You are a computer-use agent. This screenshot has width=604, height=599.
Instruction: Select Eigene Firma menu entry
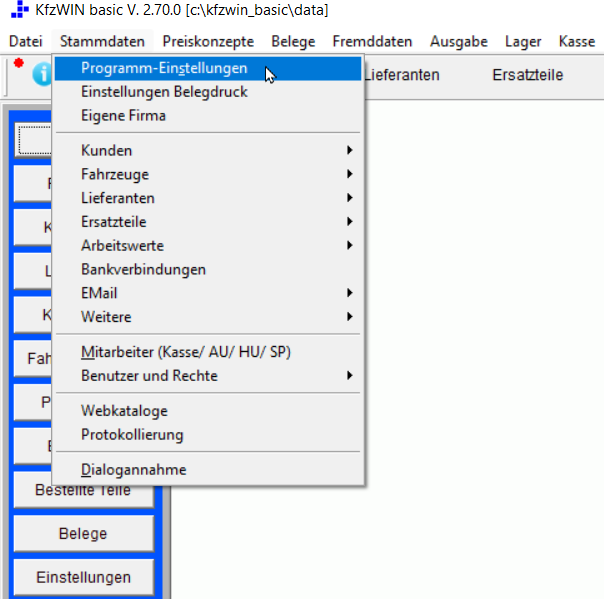pyautogui.click(x=208, y=116)
